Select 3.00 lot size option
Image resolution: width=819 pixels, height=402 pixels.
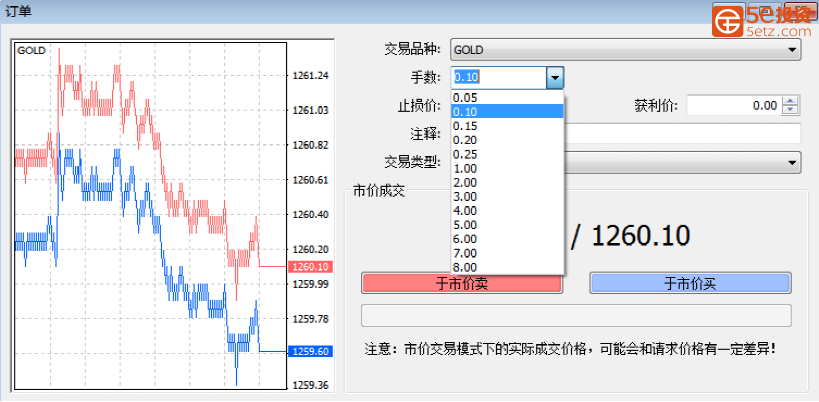507,196
